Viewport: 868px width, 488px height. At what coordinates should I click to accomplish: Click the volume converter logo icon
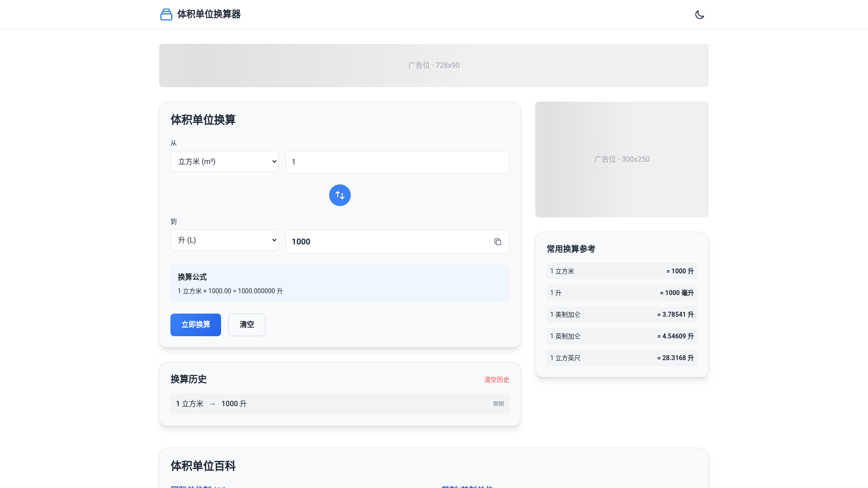(166, 14)
